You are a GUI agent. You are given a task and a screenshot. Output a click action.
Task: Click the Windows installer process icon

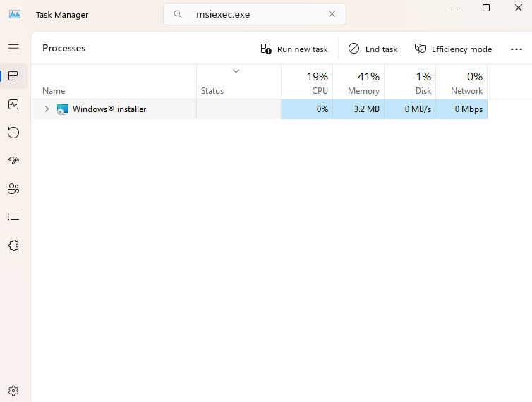point(62,109)
